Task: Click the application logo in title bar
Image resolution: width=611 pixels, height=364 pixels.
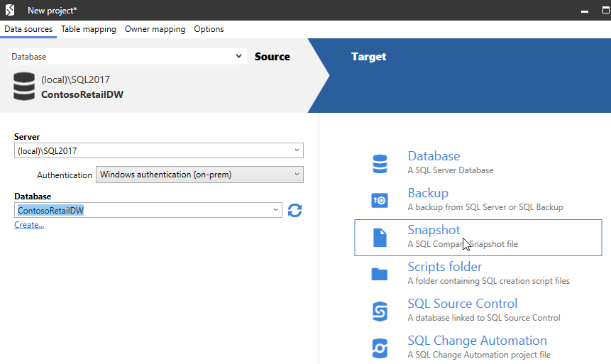Action: (10, 10)
